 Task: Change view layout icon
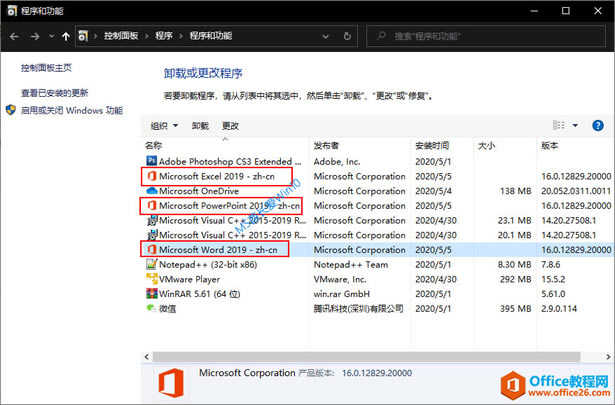(559, 125)
